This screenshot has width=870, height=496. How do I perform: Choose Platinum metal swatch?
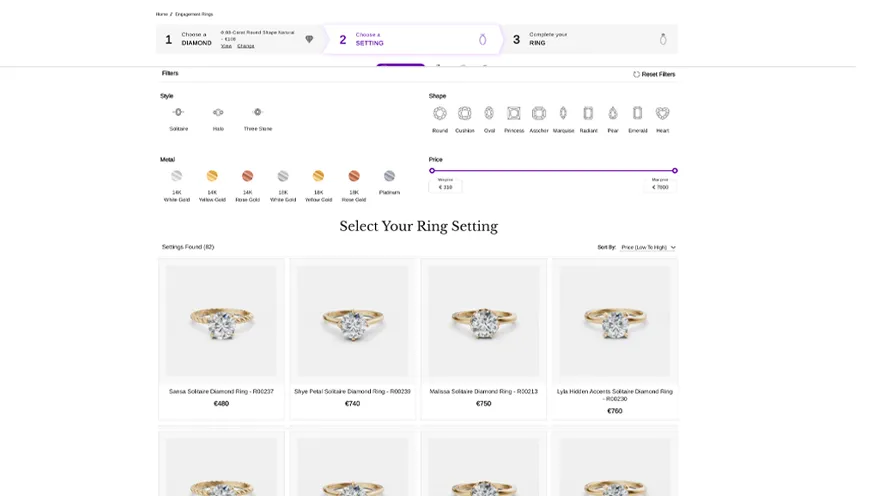pos(390,176)
